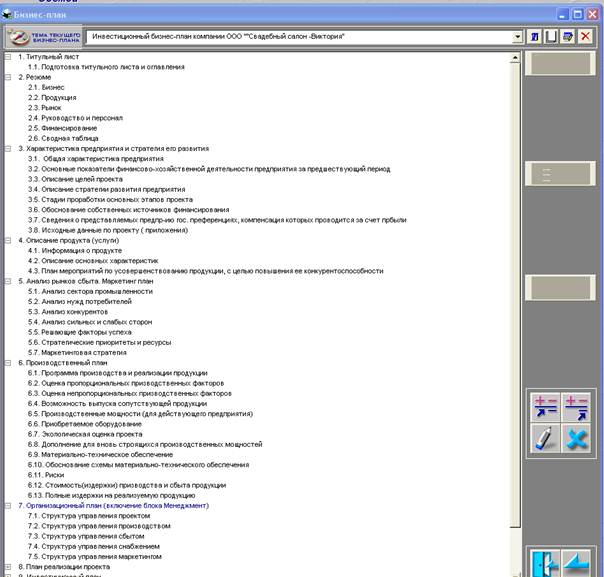
Task: Select 3.8. Исходные данные по проекту
Action: click(x=108, y=230)
